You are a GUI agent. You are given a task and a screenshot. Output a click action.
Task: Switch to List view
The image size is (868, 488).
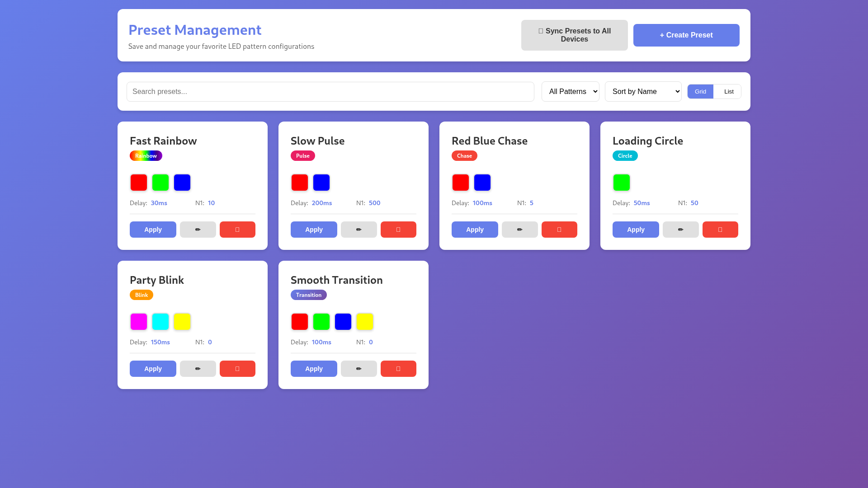[728, 91]
